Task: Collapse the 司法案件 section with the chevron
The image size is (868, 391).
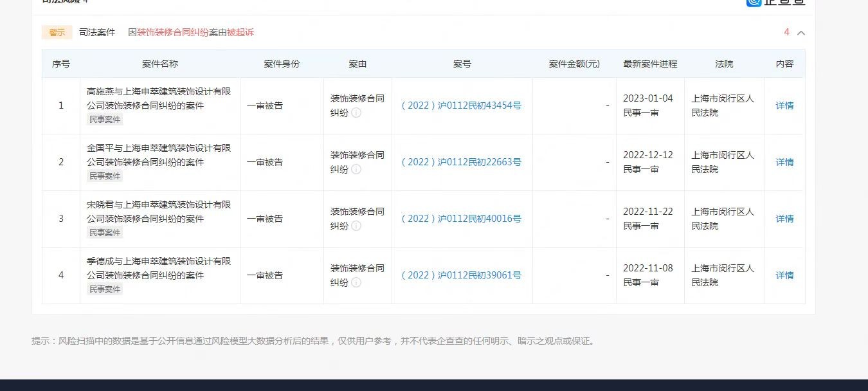Action: click(801, 33)
